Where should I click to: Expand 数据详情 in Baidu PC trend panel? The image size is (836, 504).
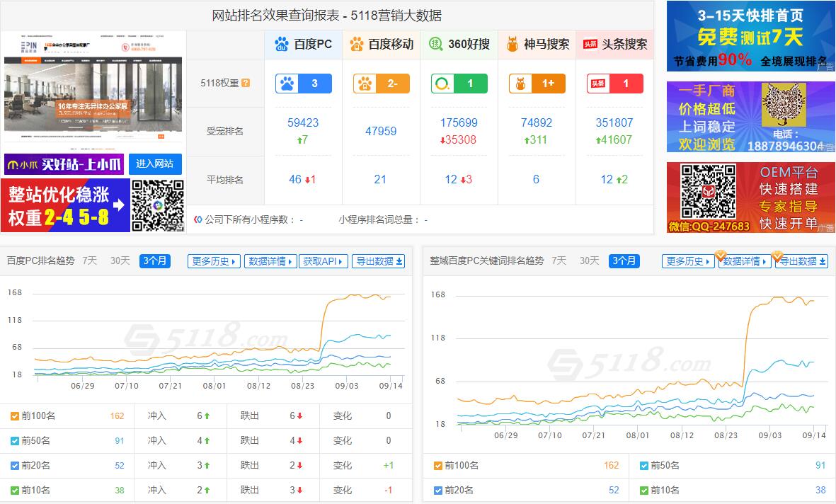pyautogui.click(x=270, y=261)
